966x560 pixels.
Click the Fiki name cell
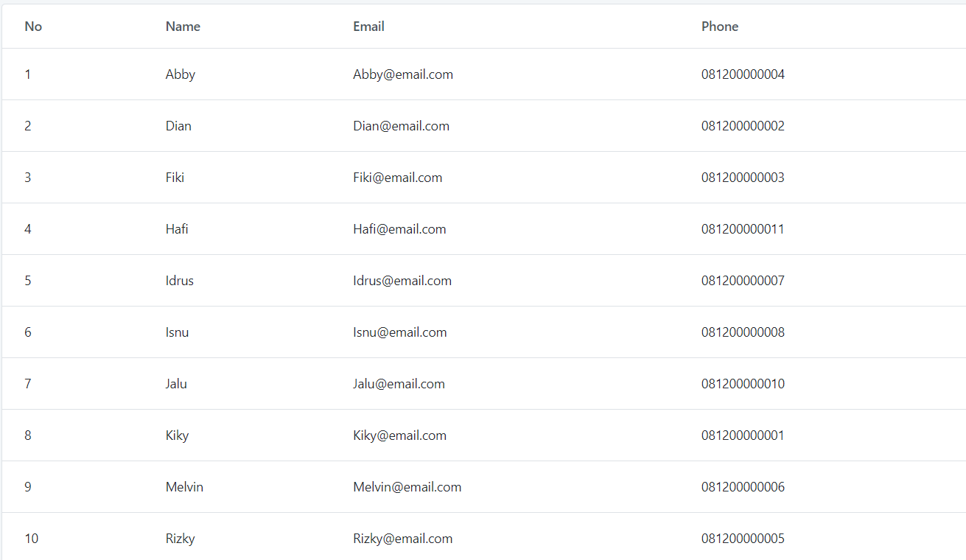[175, 178]
